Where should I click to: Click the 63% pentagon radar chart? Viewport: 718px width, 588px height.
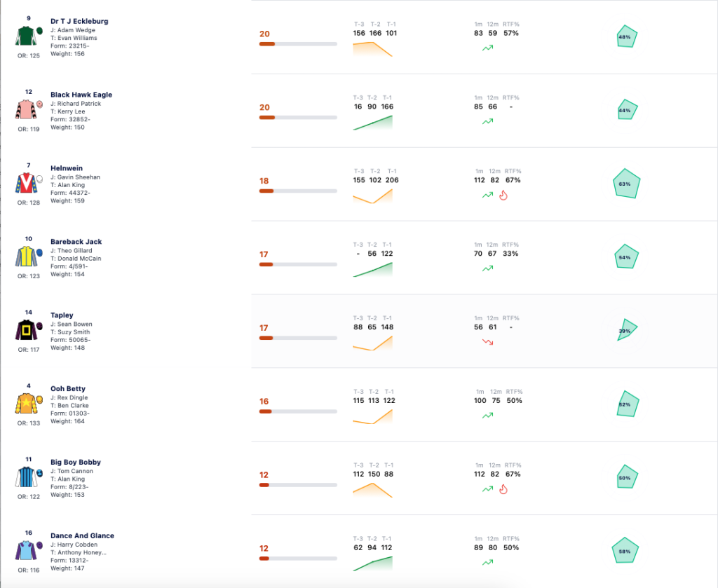click(x=626, y=184)
